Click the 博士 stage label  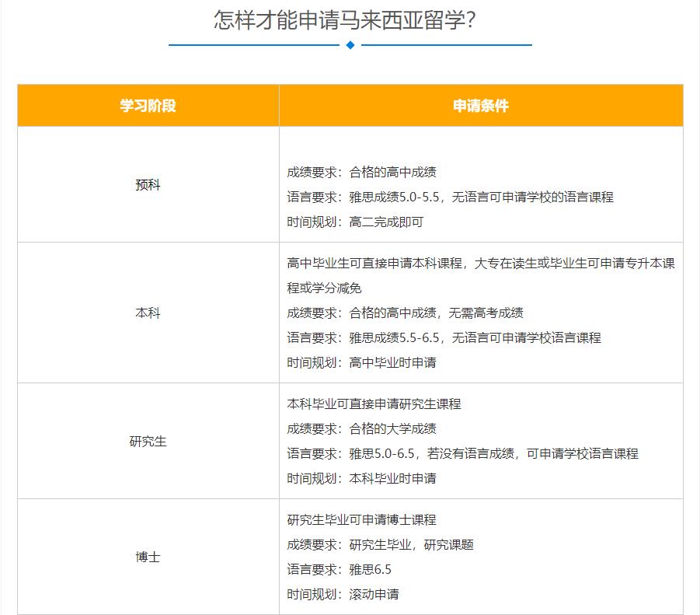148,557
